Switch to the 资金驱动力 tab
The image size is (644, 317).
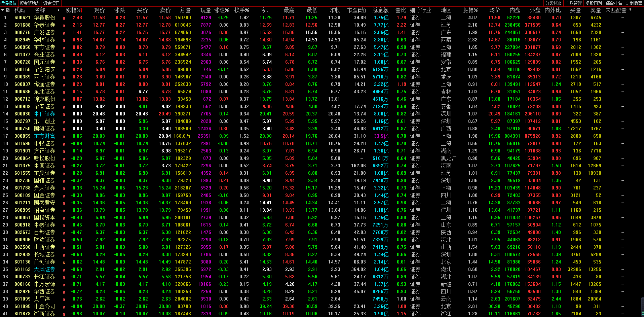(30, 3)
